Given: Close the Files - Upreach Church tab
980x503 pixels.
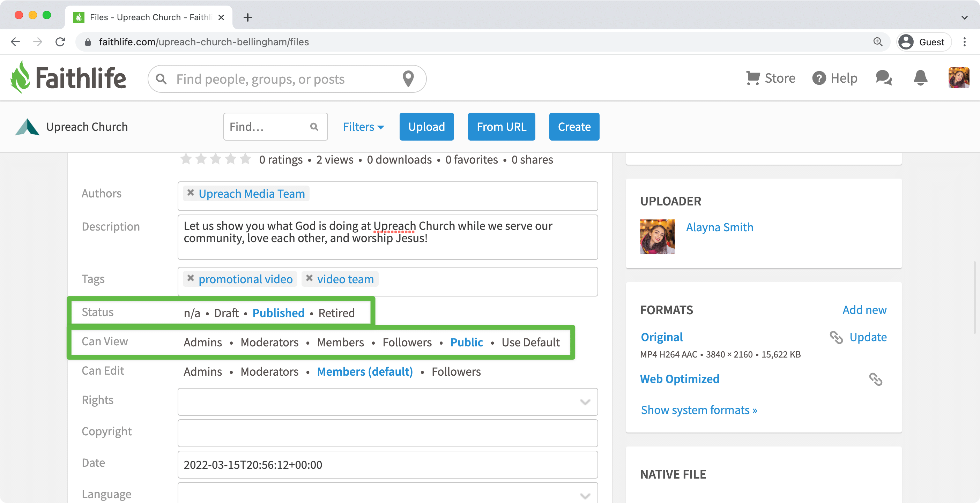Looking at the screenshot, I should pyautogui.click(x=221, y=17).
